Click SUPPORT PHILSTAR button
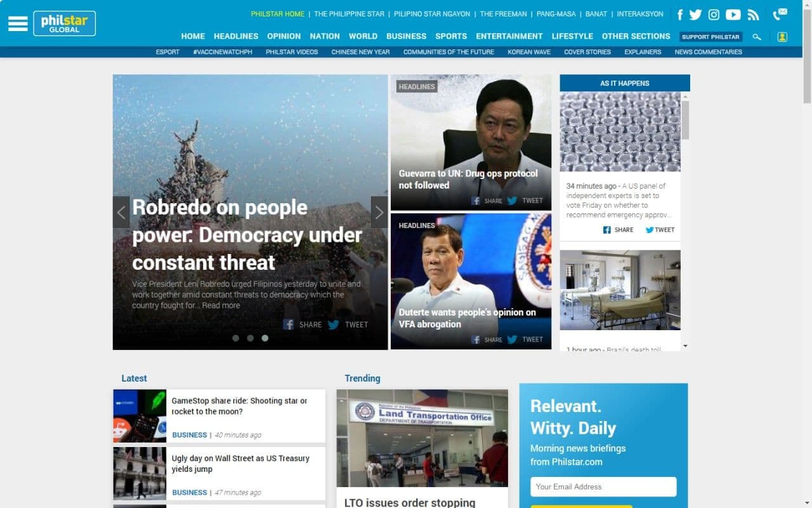The image size is (812, 508). [x=710, y=37]
